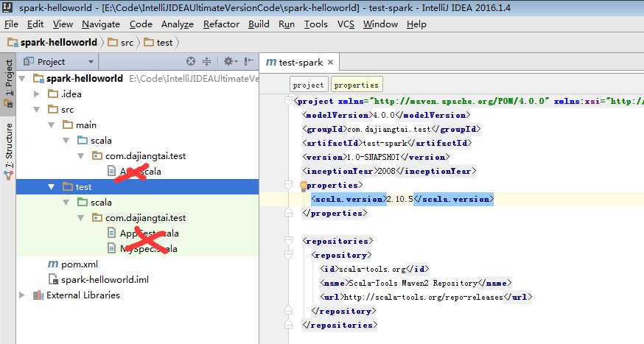Image resolution: width=644 pixels, height=344 pixels.
Task: Collapse the src folder arrow
Action: pos(37,110)
